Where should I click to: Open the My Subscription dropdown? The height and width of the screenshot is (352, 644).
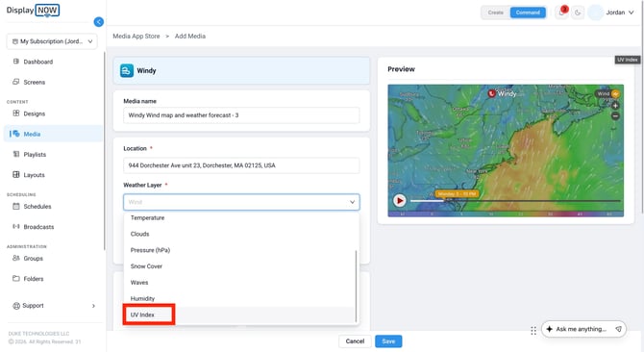(52, 41)
